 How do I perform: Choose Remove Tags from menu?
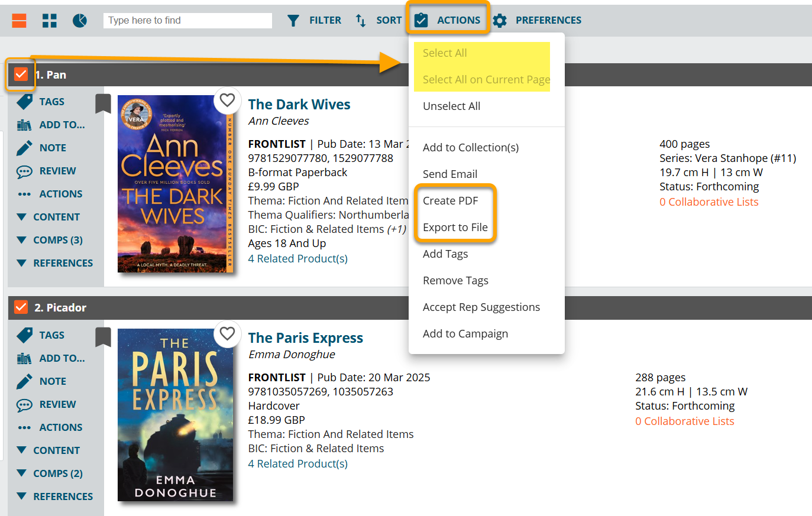pos(455,281)
